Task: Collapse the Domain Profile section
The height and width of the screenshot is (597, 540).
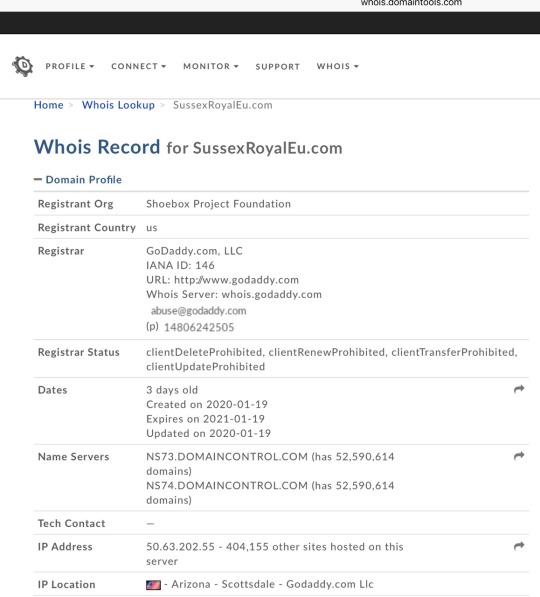Action: tap(78, 180)
